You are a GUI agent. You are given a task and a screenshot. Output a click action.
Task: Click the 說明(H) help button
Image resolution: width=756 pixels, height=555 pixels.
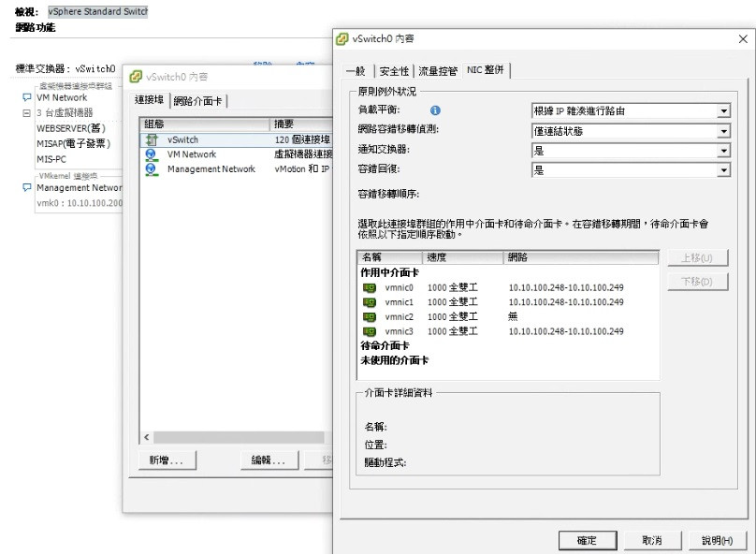coord(717,541)
